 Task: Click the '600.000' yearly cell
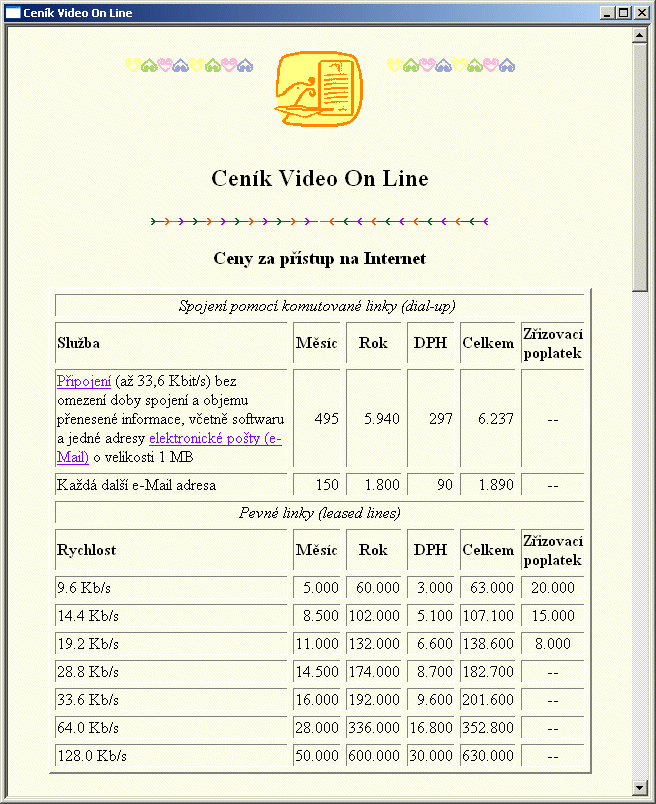[x=374, y=756]
